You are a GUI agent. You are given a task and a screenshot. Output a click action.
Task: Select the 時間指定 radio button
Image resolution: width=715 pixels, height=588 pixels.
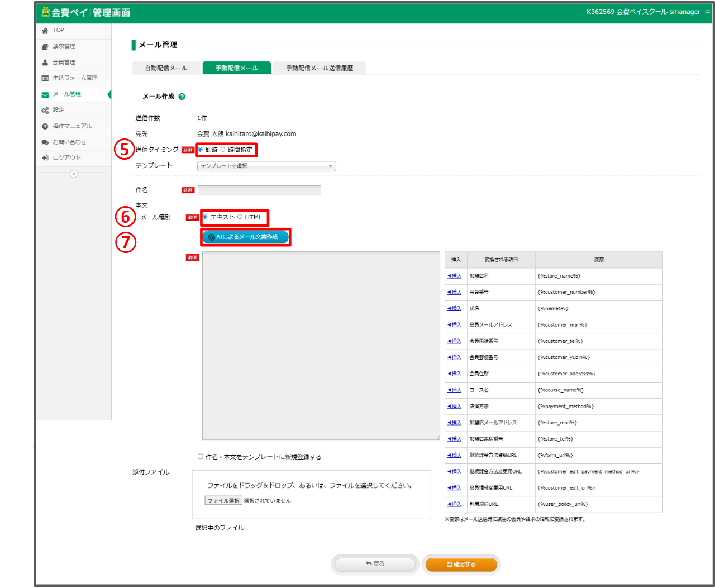pos(223,150)
